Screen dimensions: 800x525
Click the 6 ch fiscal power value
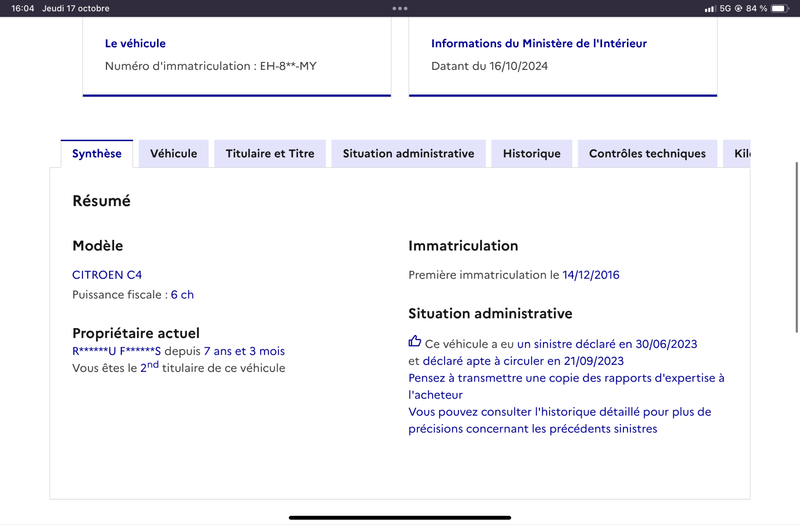(182, 294)
